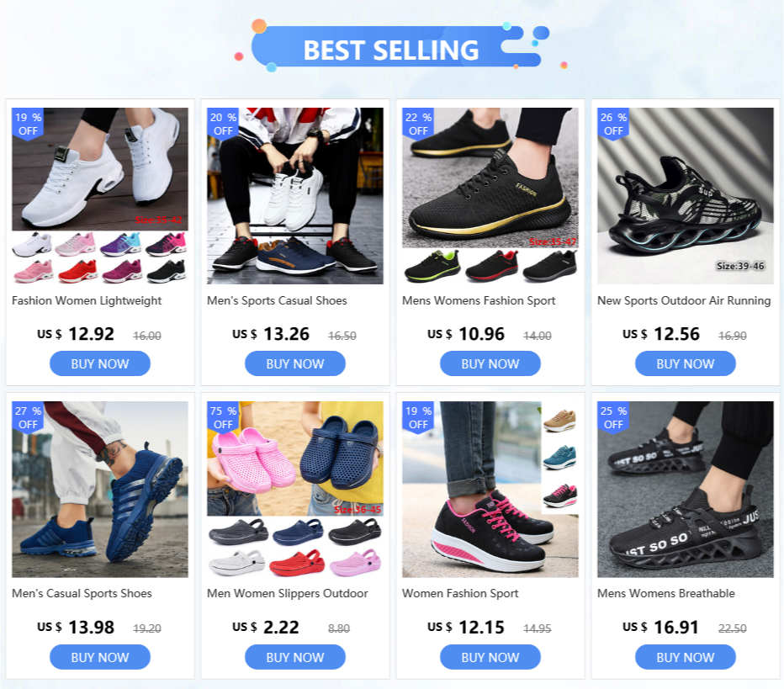Click the 75% OFF badge on slippers
Viewport: 784px width, 689px height.
pyautogui.click(x=223, y=418)
